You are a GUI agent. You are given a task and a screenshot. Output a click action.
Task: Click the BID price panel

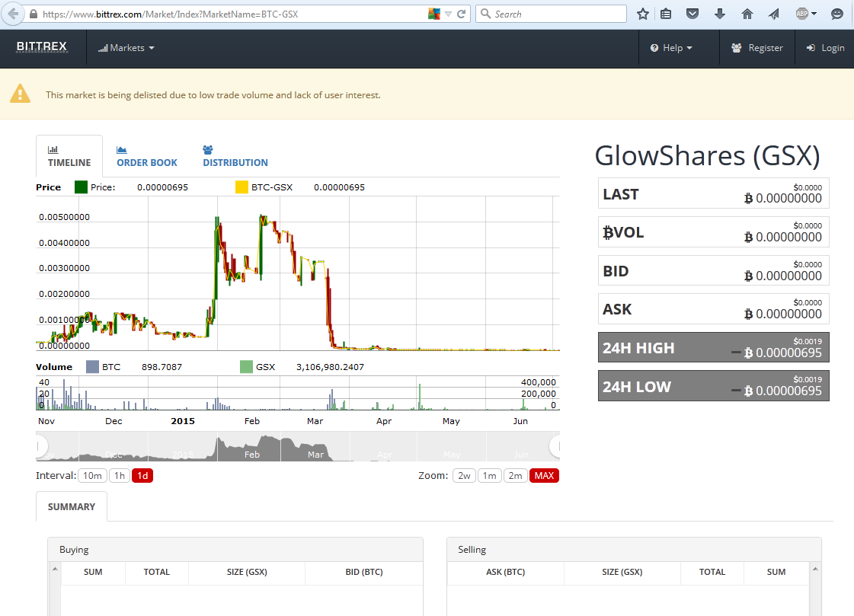click(714, 270)
